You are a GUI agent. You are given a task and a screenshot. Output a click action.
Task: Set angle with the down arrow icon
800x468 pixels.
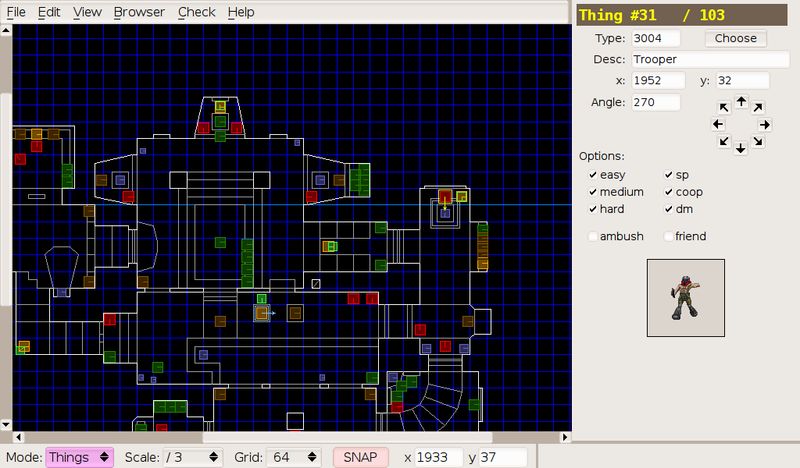pyautogui.click(x=741, y=149)
